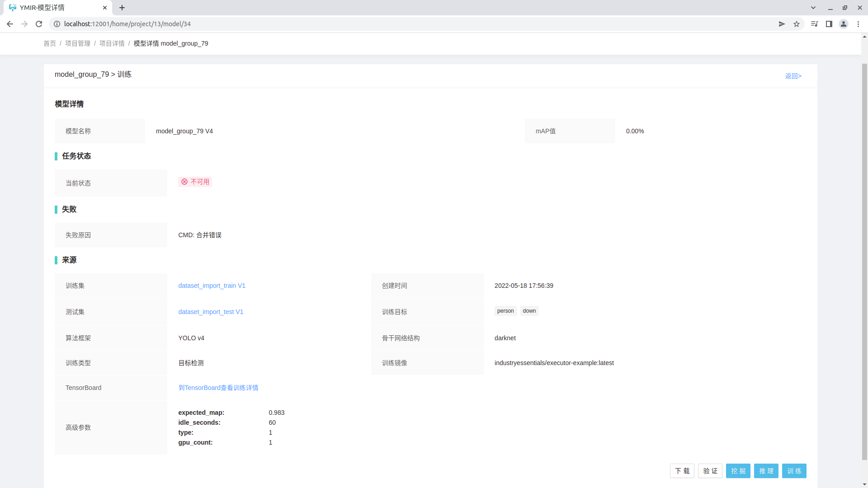Open the media controls icon
This screenshot has height=488, width=868.
(x=814, y=24)
